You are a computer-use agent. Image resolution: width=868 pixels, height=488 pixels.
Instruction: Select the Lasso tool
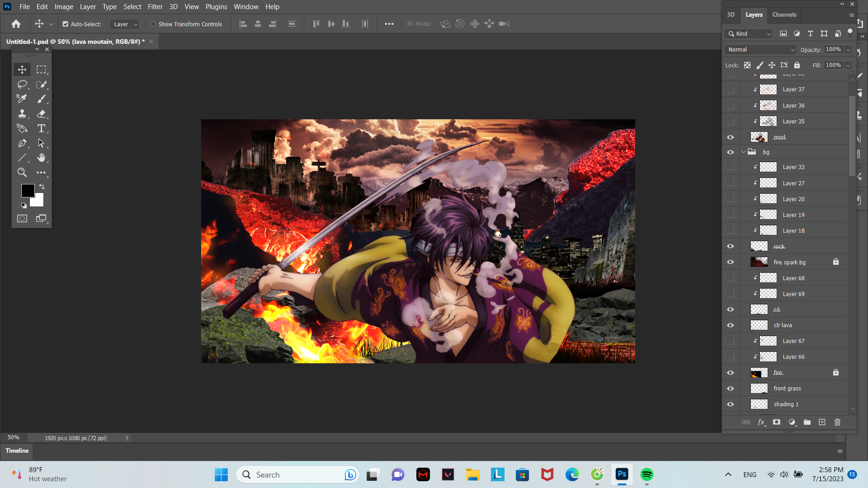tap(22, 84)
